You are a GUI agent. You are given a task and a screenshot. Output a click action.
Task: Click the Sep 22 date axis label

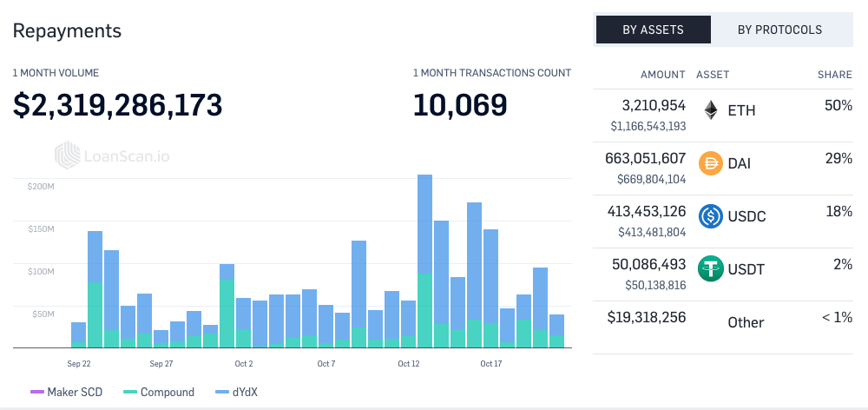pos(79,364)
